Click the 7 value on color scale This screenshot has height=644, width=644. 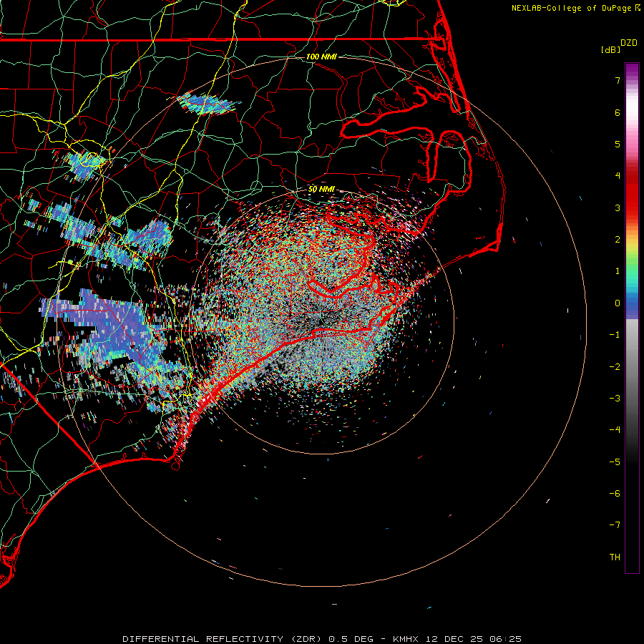point(618,80)
